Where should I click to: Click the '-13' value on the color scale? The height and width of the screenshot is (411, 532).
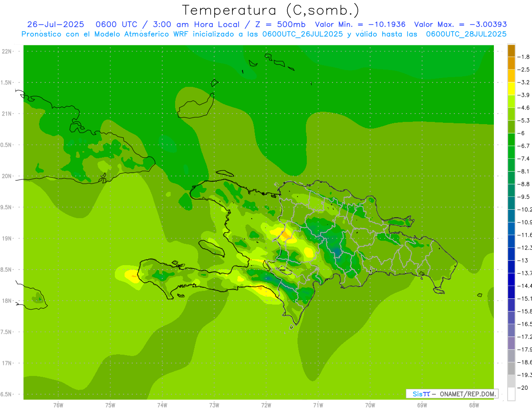[x=523, y=260]
